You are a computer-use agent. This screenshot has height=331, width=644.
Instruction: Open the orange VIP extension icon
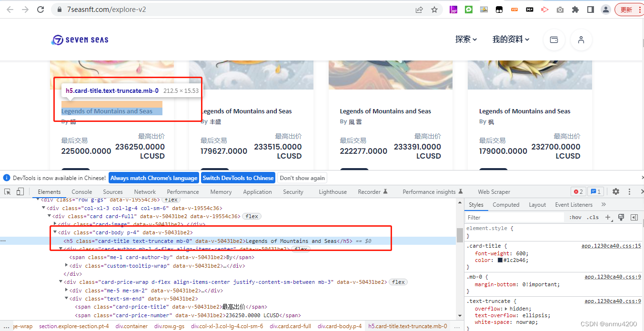pos(514,10)
